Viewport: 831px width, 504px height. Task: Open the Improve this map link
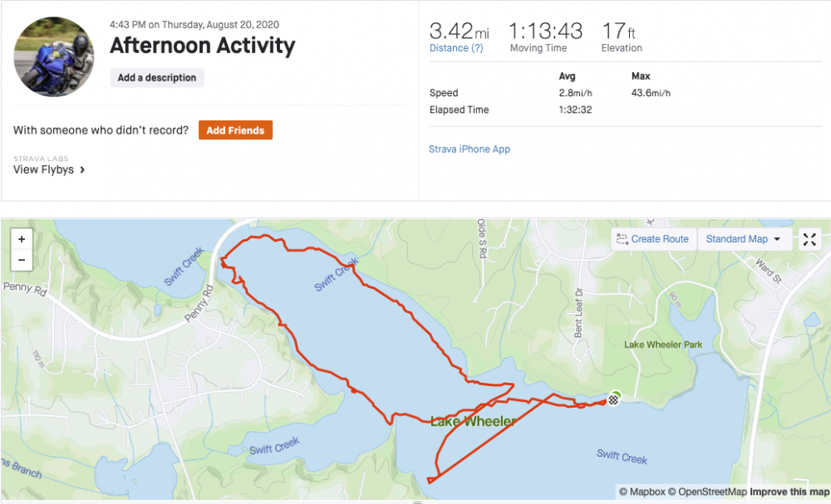pos(789,492)
